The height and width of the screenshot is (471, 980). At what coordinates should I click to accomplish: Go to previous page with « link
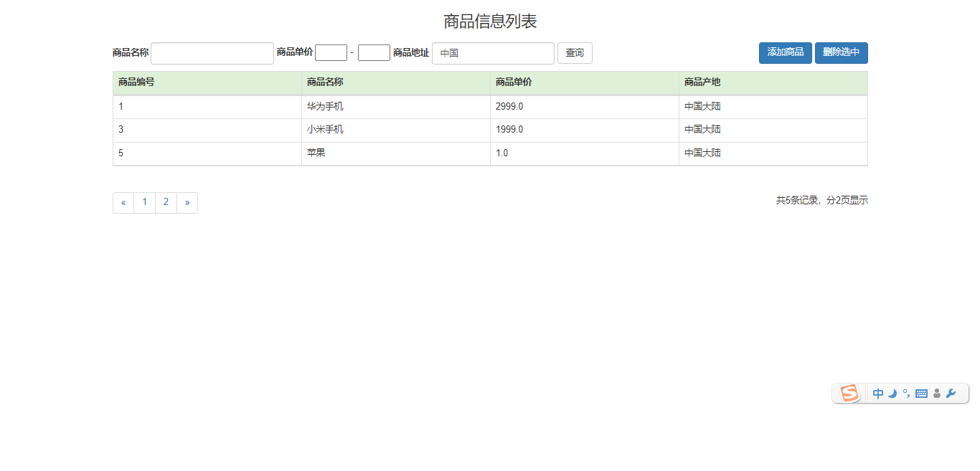pyautogui.click(x=123, y=203)
